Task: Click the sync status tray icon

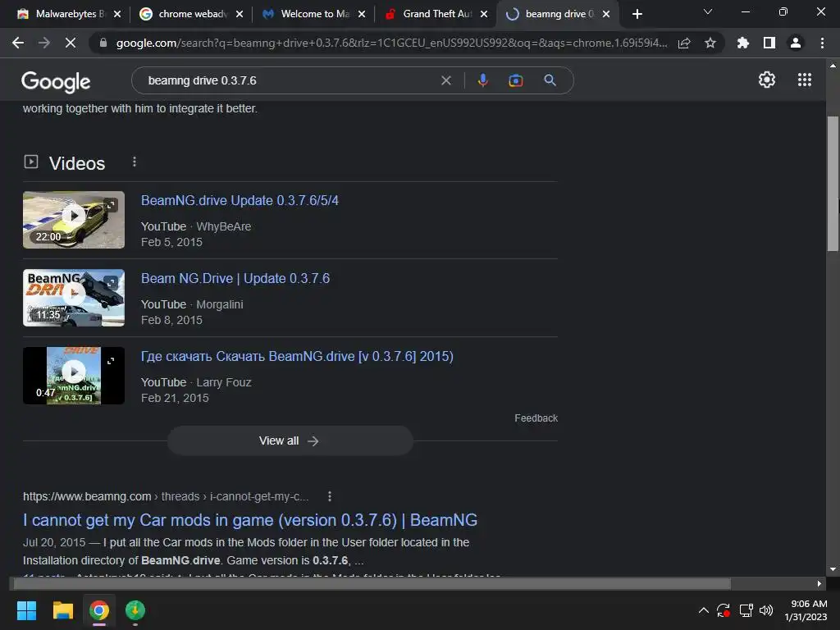Action: tap(724, 610)
